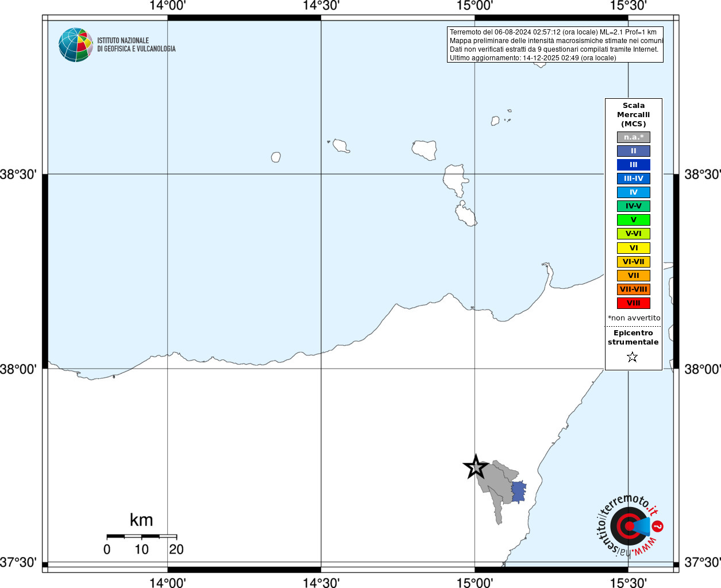Click the '*non avvertito' legend note

(634, 318)
